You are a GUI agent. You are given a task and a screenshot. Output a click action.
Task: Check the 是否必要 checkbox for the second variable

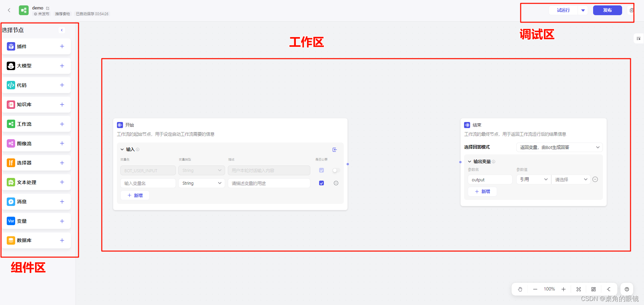pos(321,183)
